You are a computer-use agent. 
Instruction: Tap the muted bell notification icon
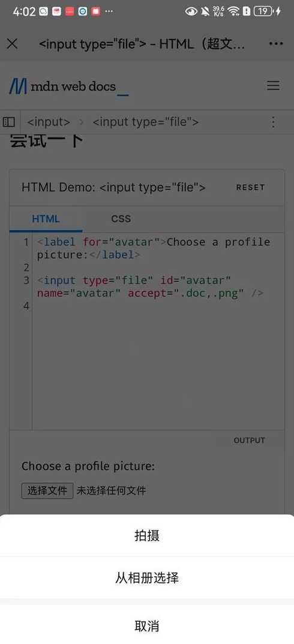pyautogui.click(x=205, y=11)
